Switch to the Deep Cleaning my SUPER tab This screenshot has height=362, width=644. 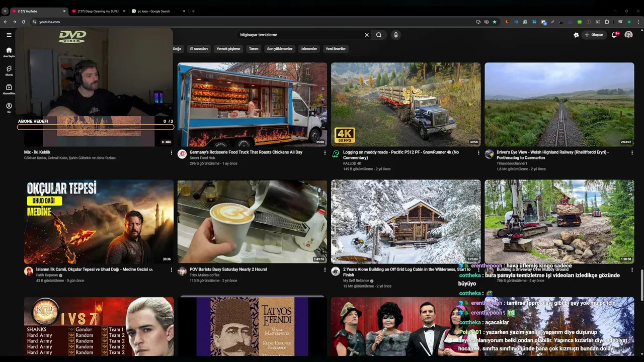98,11
